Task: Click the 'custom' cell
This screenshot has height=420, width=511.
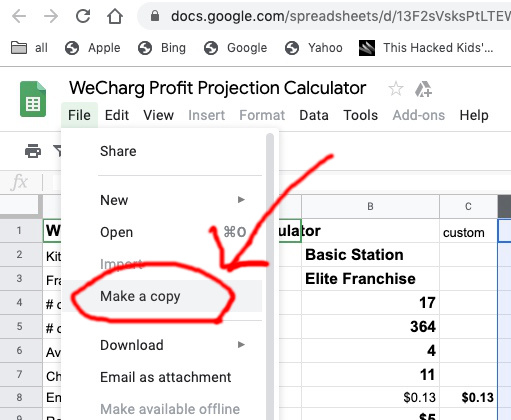Action: [468, 231]
